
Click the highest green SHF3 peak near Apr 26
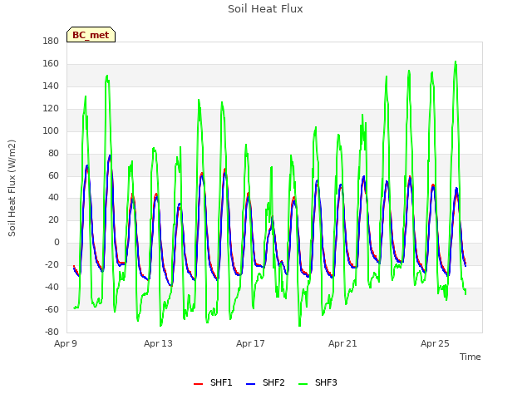click(x=456, y=62)
